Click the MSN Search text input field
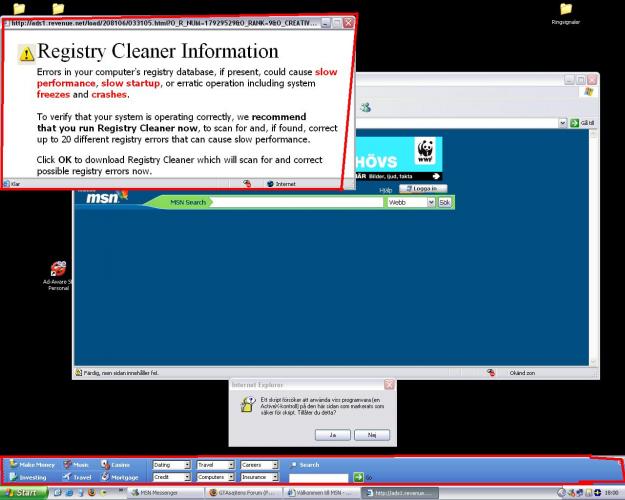625x500 pixels. pyautogui.click(x=297, y=203)
